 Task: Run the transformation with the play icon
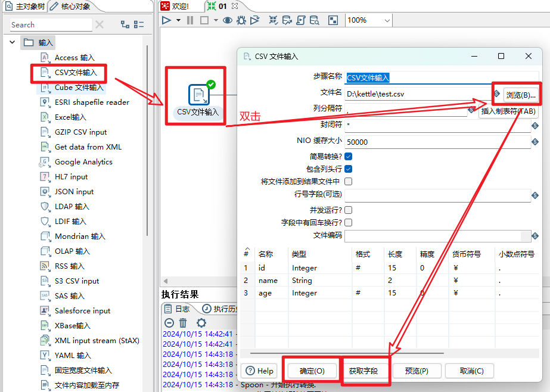pyautogui.click(x=167, y=20)
